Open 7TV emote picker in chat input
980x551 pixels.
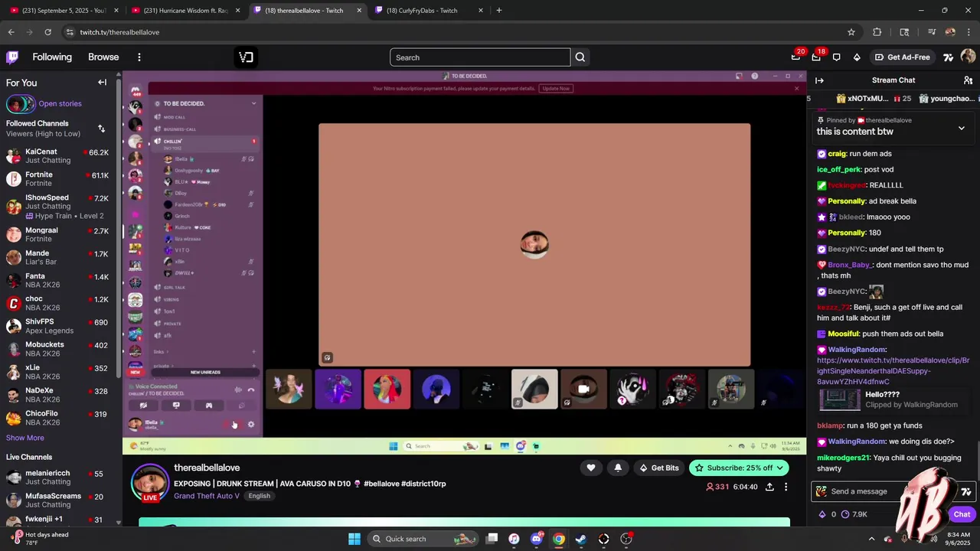[x=966, y=491]
